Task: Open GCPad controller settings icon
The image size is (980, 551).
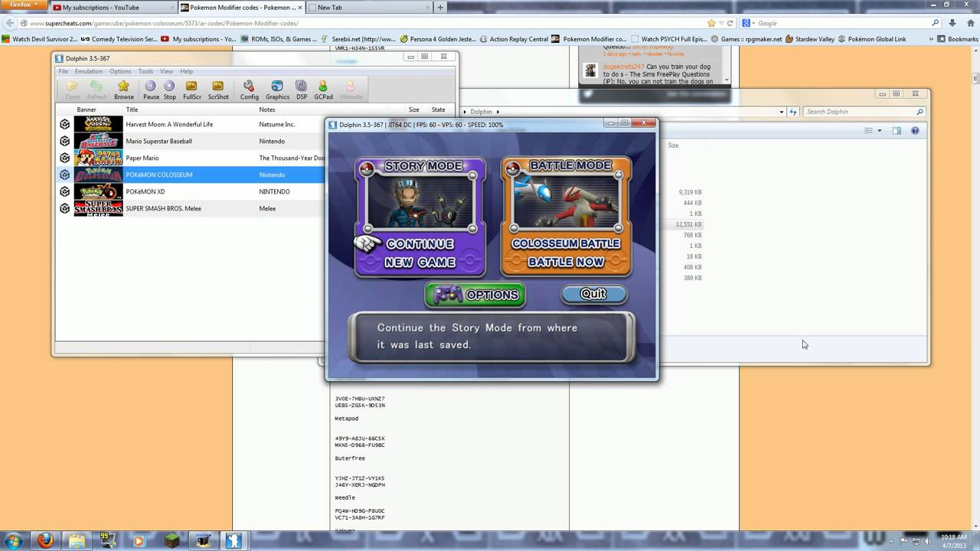Action: point(323,86)
